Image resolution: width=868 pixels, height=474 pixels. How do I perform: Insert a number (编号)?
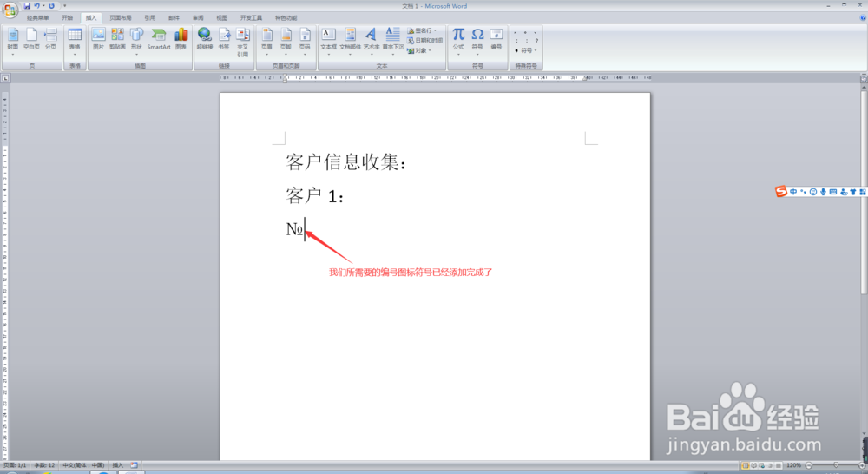(496, 39)
